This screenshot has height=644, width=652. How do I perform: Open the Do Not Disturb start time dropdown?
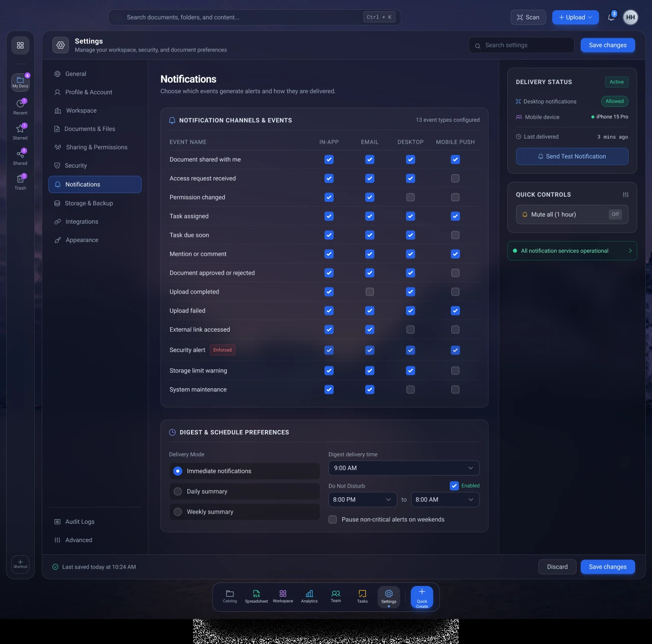click(x=363, y=500)
